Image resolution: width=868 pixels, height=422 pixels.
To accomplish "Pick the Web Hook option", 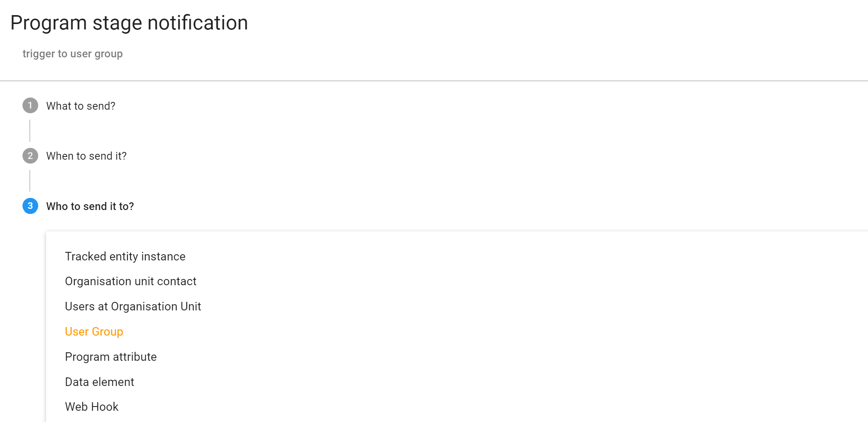I will coord(91,407).
